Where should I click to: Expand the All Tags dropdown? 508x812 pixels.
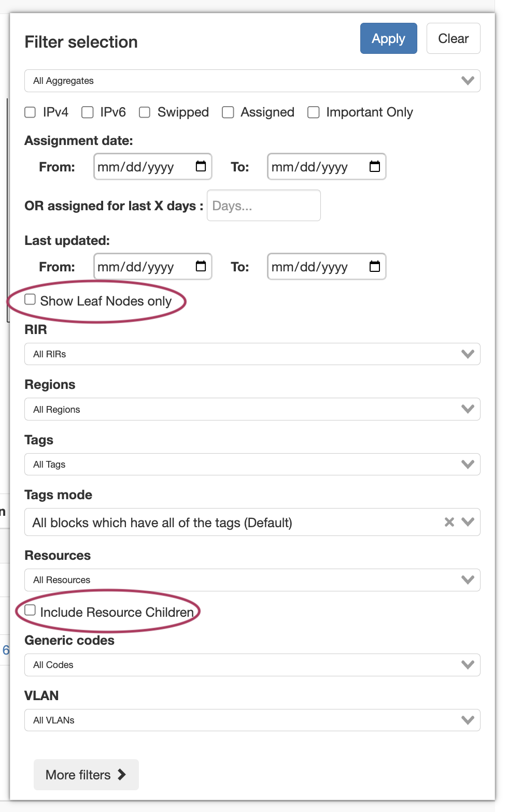click(252, 465)
